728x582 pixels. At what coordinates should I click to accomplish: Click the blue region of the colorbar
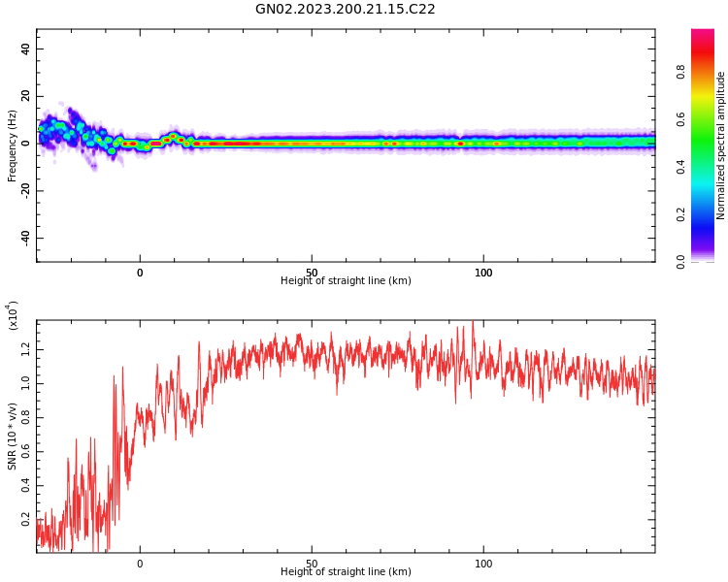703,220
